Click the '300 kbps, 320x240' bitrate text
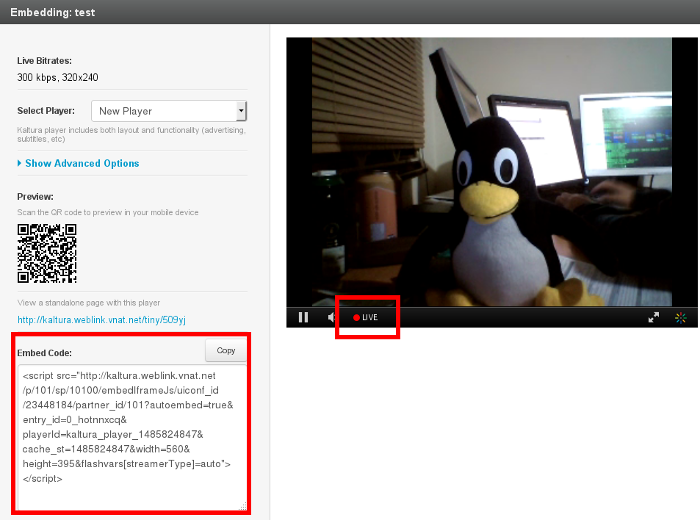The height and width of the screenshot is (520, 700). point(58,77)
